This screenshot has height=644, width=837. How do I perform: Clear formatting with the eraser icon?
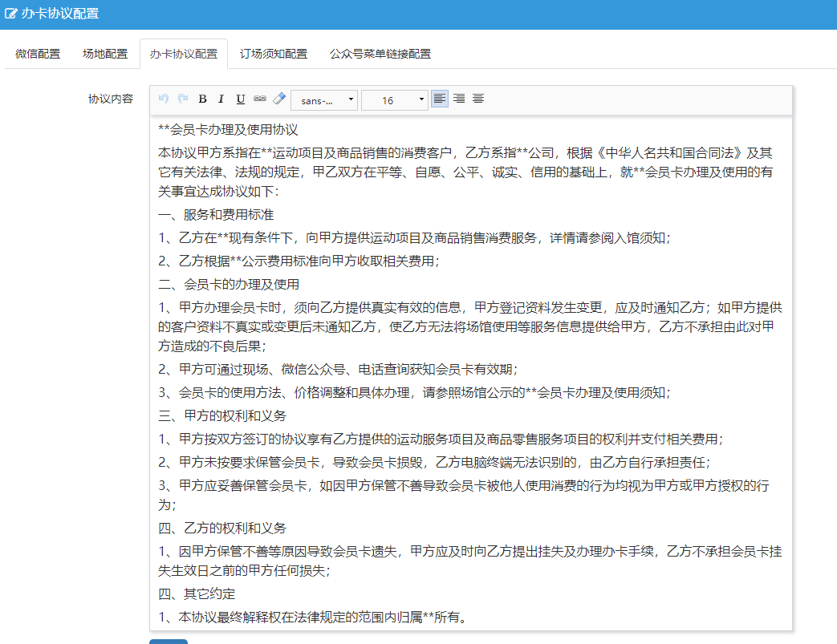[279, 99]
